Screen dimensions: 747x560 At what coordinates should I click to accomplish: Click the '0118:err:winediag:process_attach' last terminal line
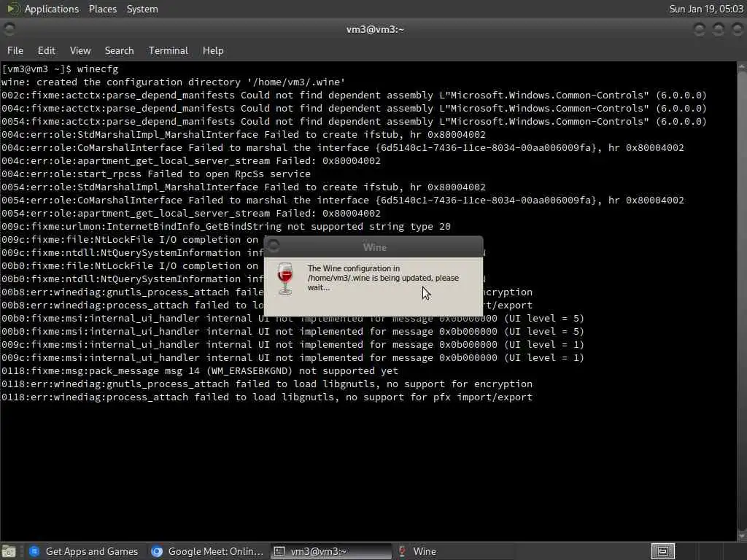[267, 397]
